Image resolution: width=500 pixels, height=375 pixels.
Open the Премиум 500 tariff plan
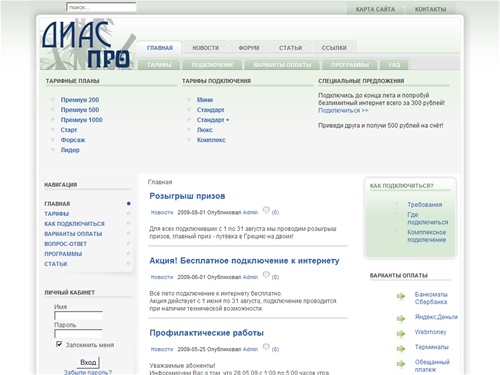80,110
